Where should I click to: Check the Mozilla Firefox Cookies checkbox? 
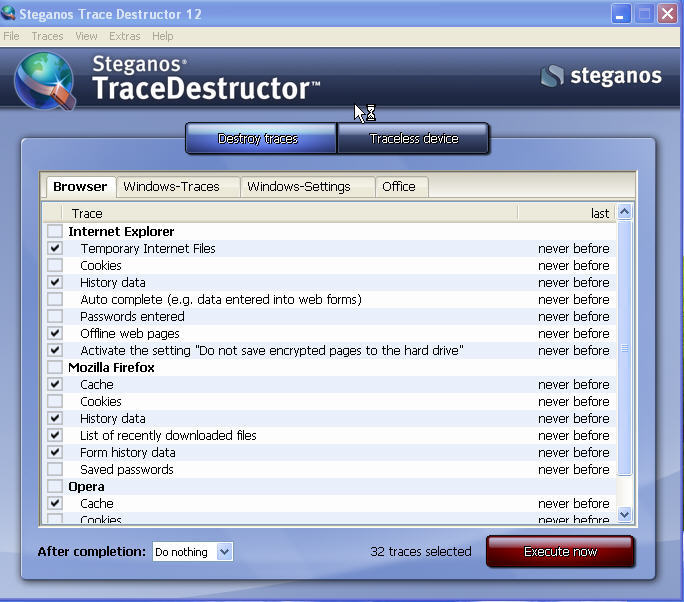pyautogui.click(x=55, y=401)
